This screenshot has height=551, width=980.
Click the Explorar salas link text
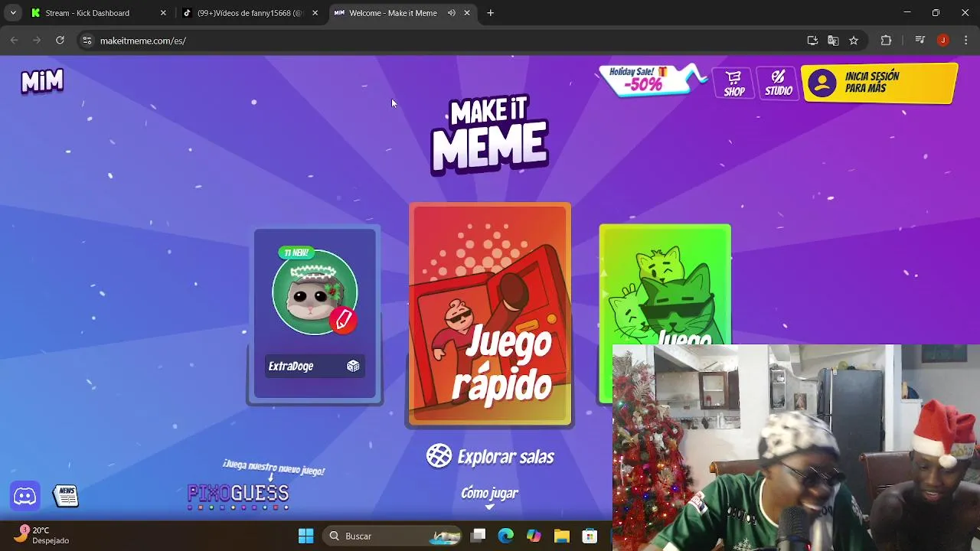click(x=505, y=457)
